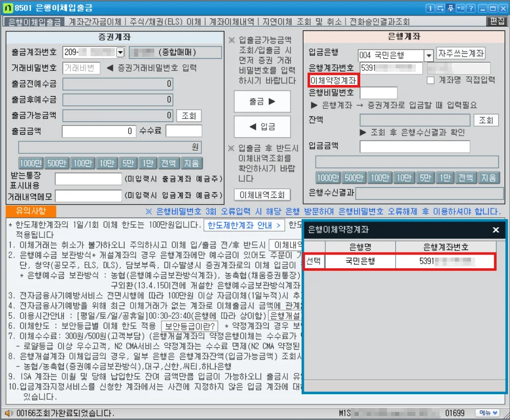Open the 입금은행 bank dropdown arrow
Image resolution: width=510 pixels, height=420 pixels.
(x=429, y=56)
